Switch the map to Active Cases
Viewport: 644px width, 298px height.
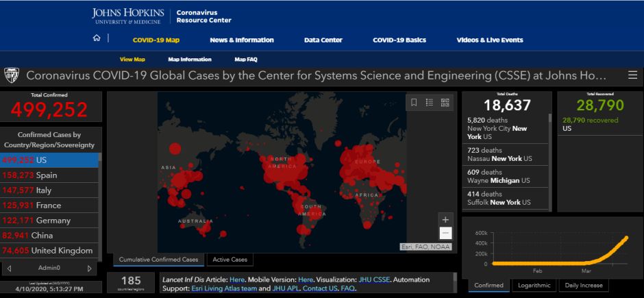click(230, 260)
